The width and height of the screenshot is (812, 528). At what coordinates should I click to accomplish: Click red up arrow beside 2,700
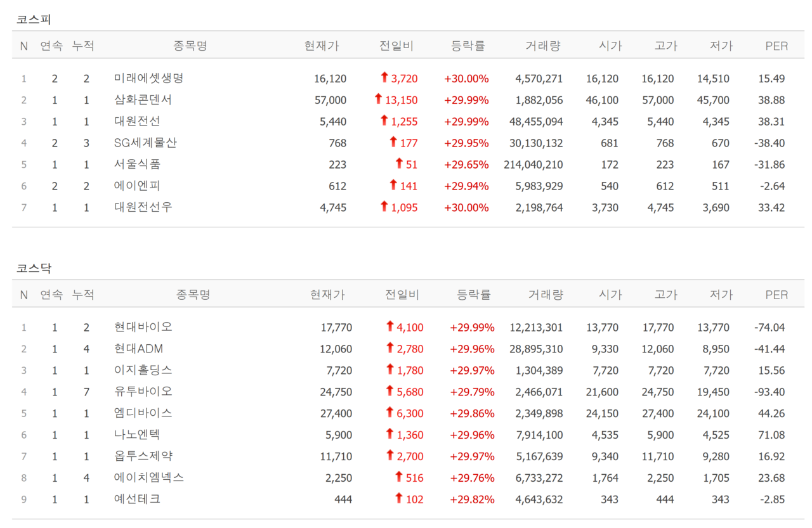[x=390, y=456]
